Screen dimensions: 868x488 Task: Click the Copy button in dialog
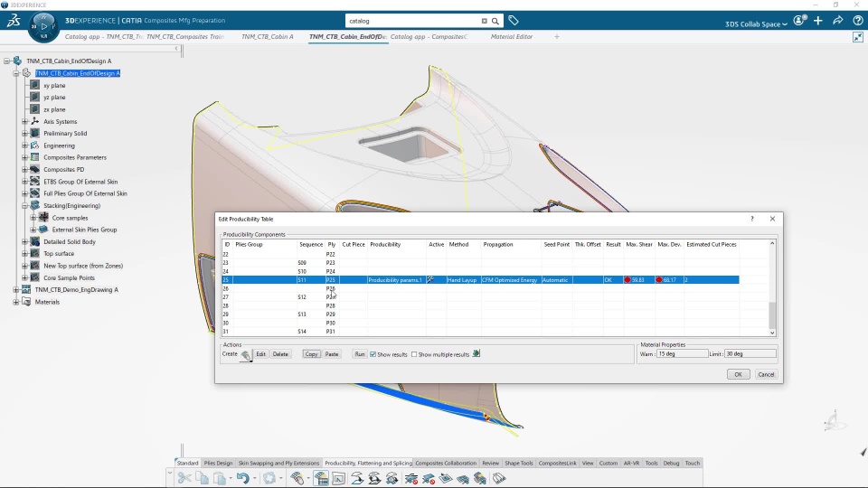312,354
